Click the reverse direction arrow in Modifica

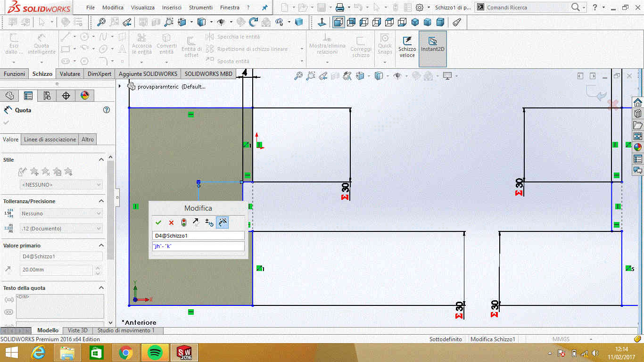click(197, 222)
